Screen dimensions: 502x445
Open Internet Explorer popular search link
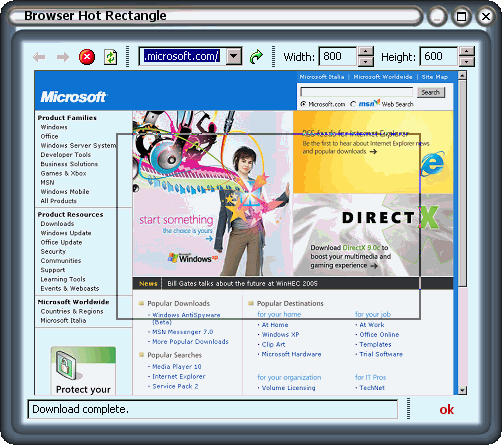[x=179, y=376]
